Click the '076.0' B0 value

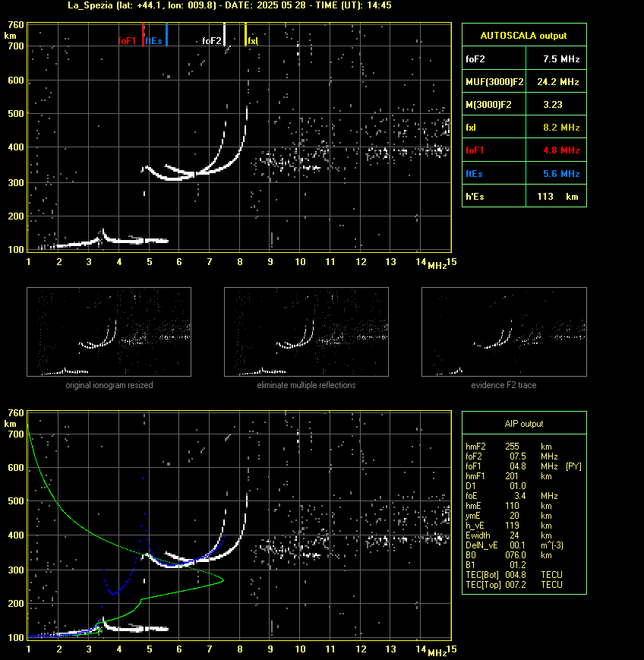click(516, 555)
